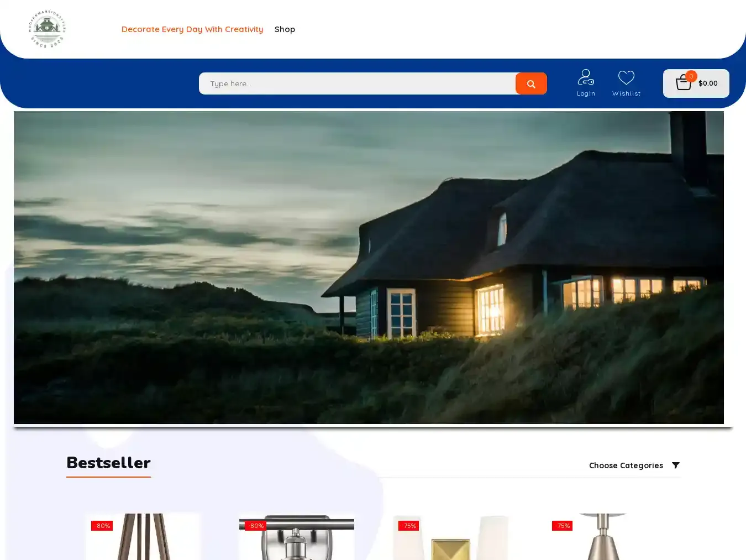Open the tripod lamp product with -80% badge
The height and width of the screenshot is (560, 746).
click(143, 537)
